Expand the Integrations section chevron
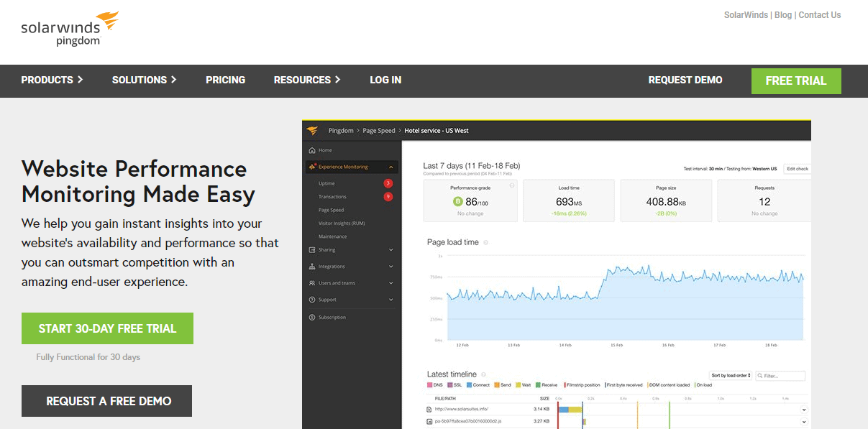The width and height of the screenshot is (868, 429). point(391,267)
